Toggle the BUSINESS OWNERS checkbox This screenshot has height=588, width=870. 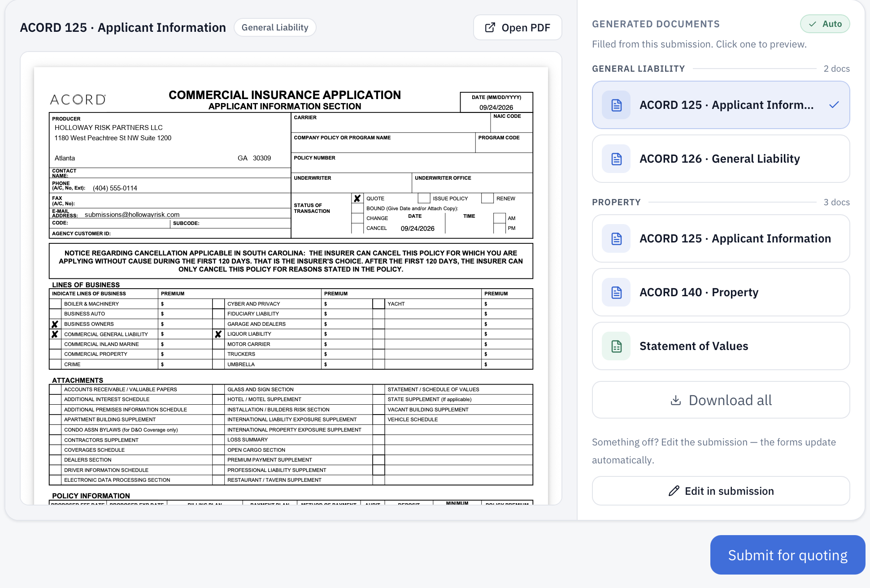[x=55, y=324]
